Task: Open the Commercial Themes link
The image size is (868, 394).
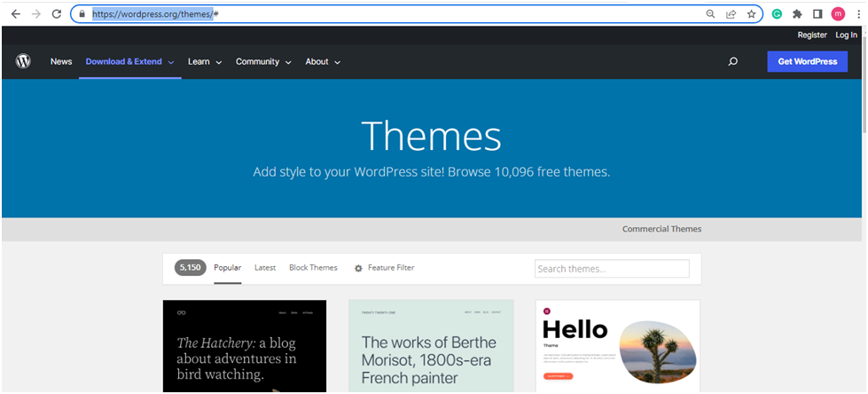Action: tap(661, 229)
